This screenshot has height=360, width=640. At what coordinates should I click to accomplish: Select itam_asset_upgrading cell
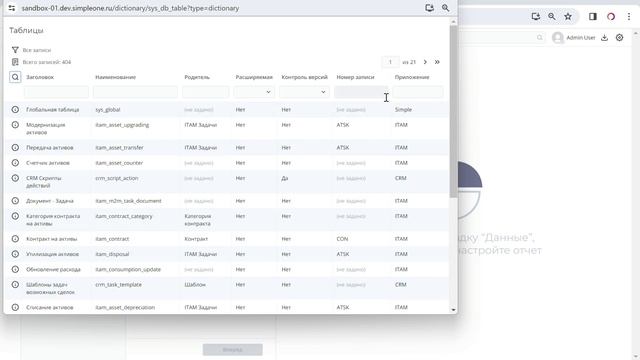122,125
